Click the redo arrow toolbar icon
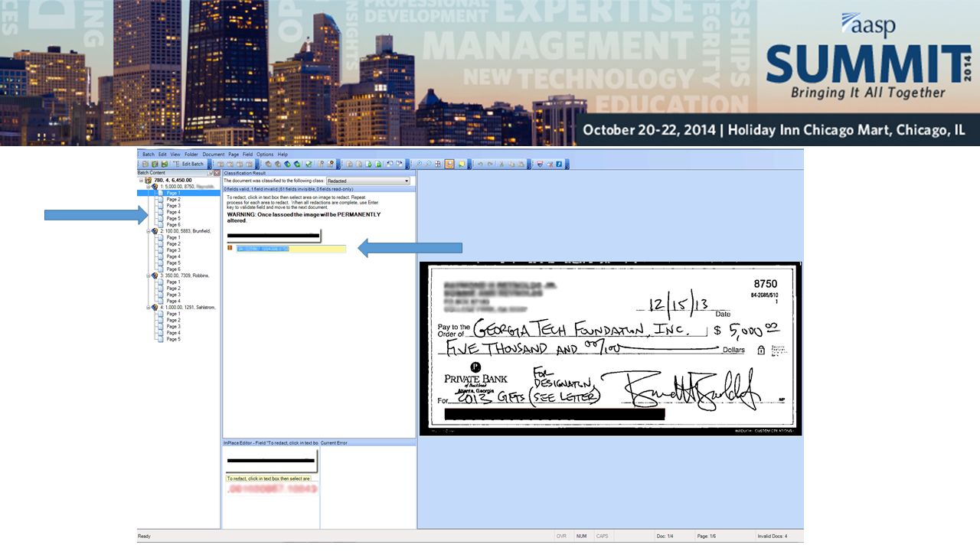The height and width of the screenshot is (551, 980). click(x=490, y=164)
